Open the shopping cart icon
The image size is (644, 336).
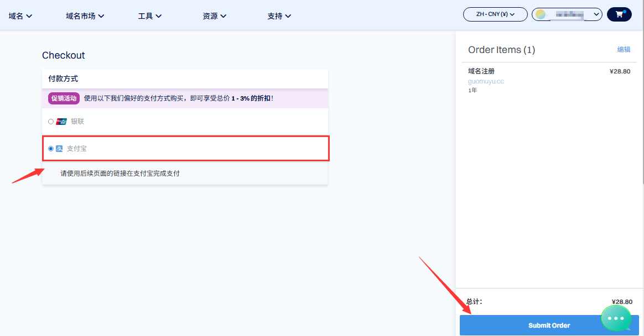[x=619, y=14]
